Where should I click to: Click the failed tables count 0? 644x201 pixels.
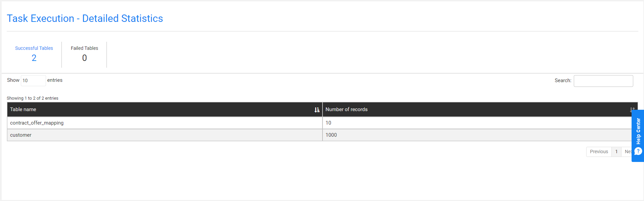click(84, 58)
